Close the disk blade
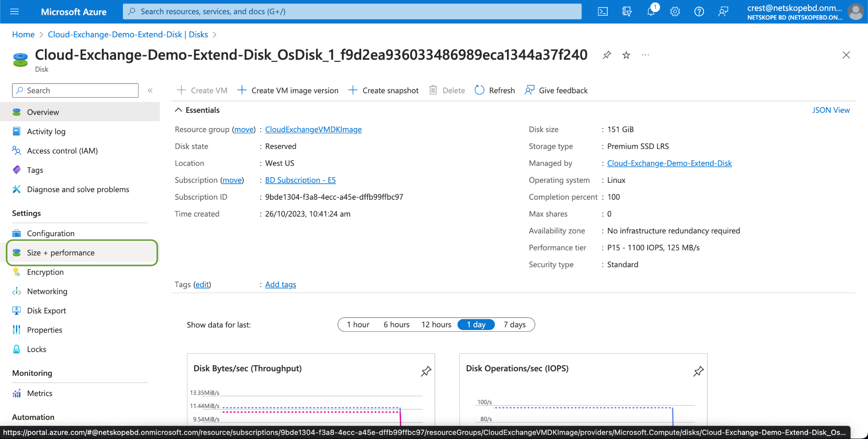 (x=846, y=55)
